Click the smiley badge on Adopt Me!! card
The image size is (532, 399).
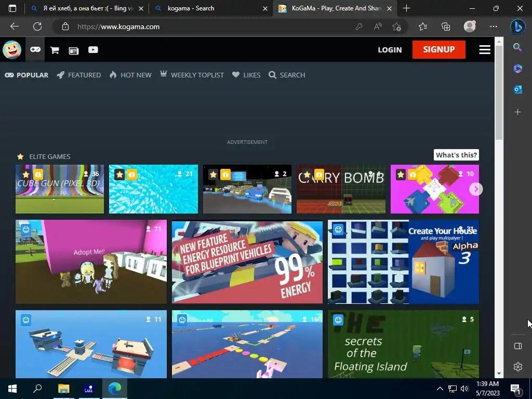click(x=26, y=230)
